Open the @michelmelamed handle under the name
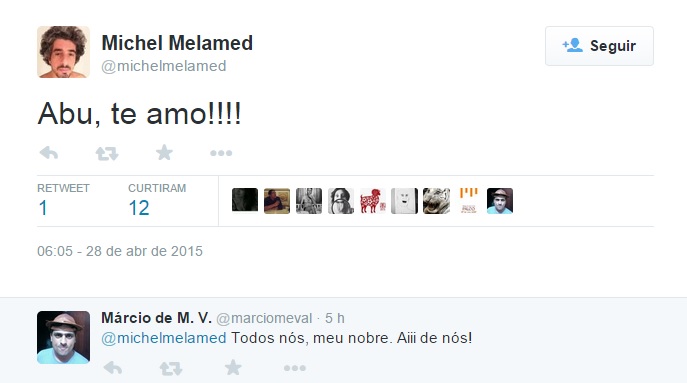This screenshot has height=383, width=687. 164,66
